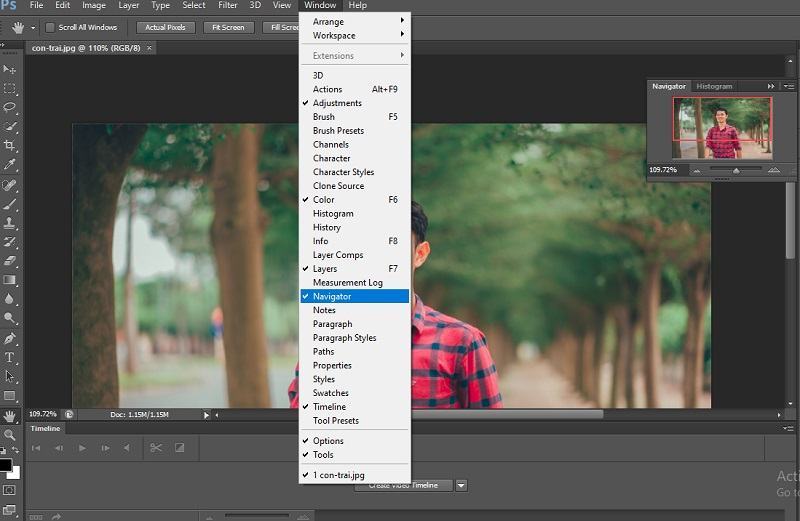Image resolution: width=800 pixels, height=521 pixels.
Task: Toggle Tools panel in Window menu
Action: click(355, 455)
